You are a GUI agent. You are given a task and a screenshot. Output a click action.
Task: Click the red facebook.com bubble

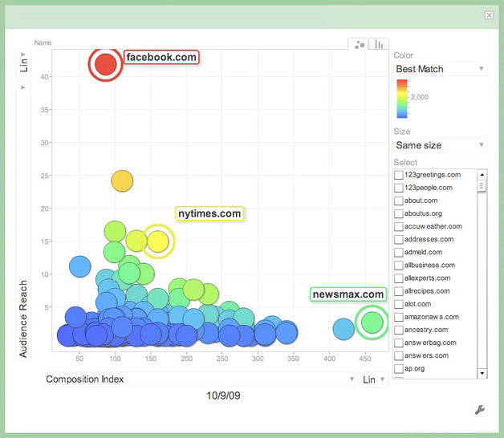pyautogui.click(x=105, y=64)
